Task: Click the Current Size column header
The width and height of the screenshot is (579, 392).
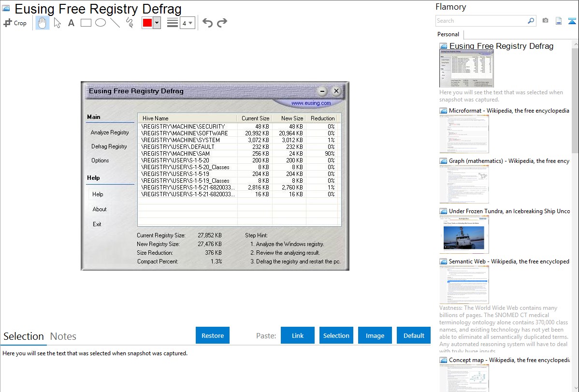Action: coord(254,118)
